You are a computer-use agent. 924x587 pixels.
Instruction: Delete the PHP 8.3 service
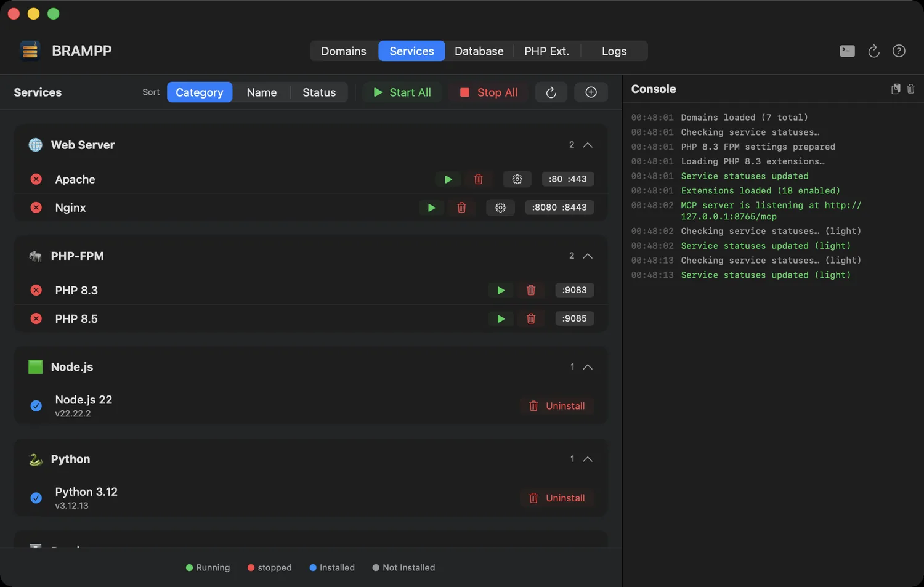pos(531,290)
